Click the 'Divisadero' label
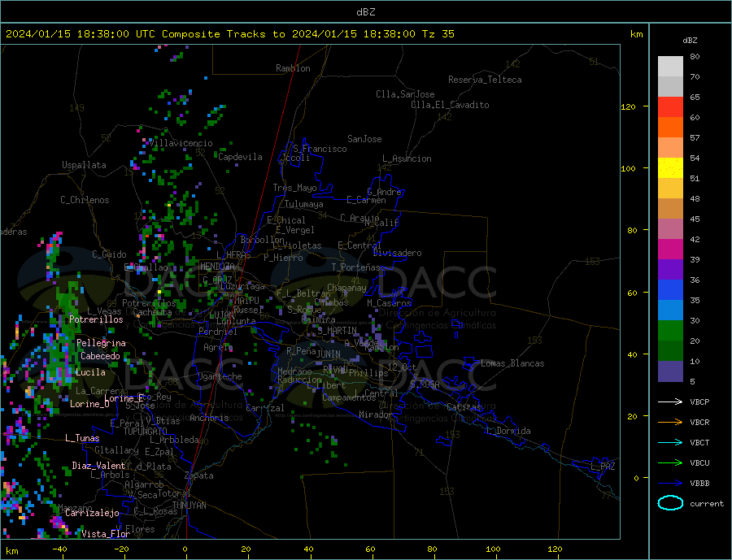The height and width of the screenshot is (560, 732). tap(397, 253)
